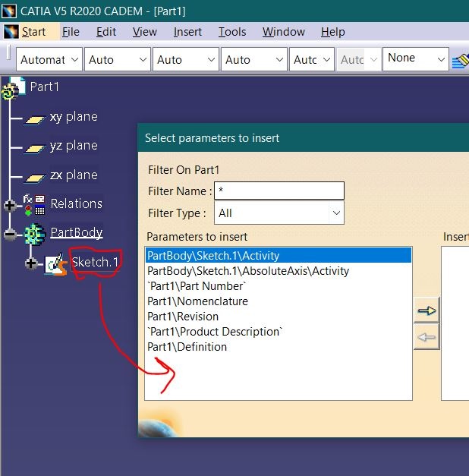
Task: Click the Part1 document icon in tree
Action: click(13, 88)
